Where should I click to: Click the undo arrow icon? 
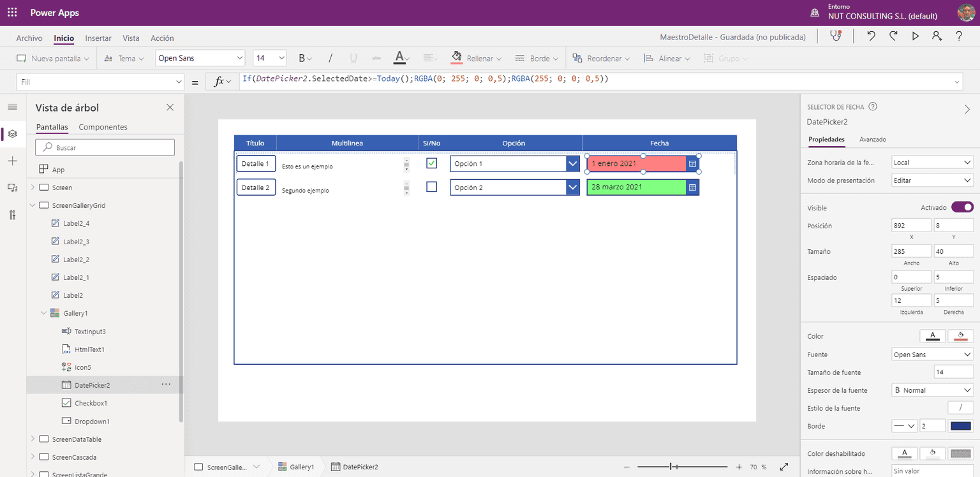pos(870,36)
